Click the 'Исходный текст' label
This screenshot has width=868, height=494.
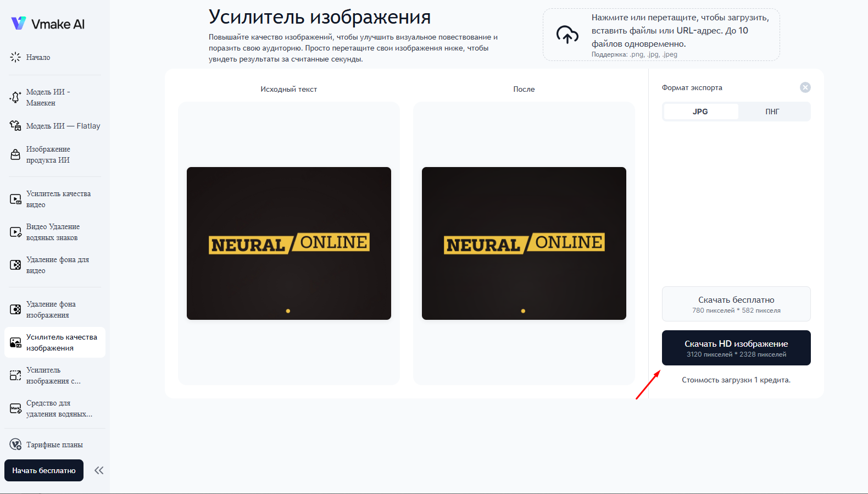tap(289, 89)
